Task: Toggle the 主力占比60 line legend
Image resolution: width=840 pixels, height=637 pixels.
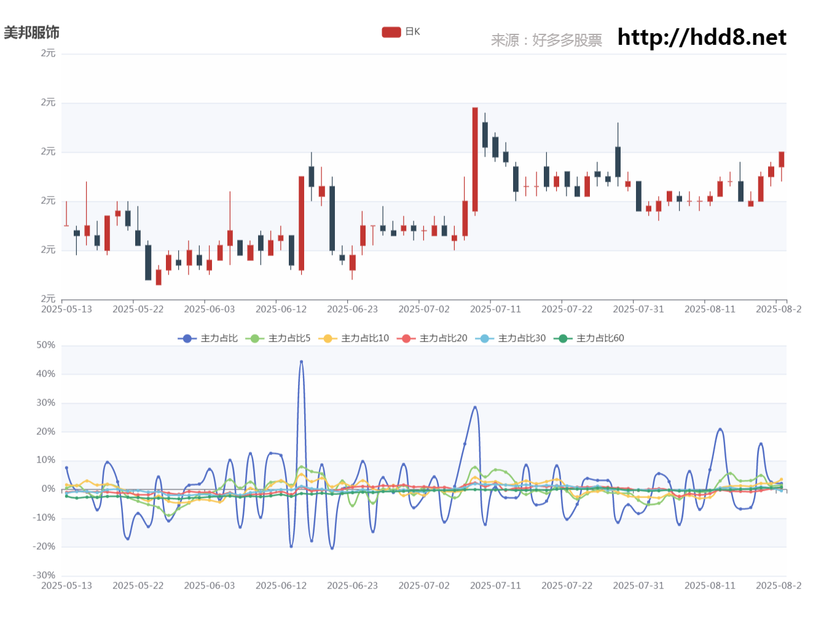Action: click(589, 338)
